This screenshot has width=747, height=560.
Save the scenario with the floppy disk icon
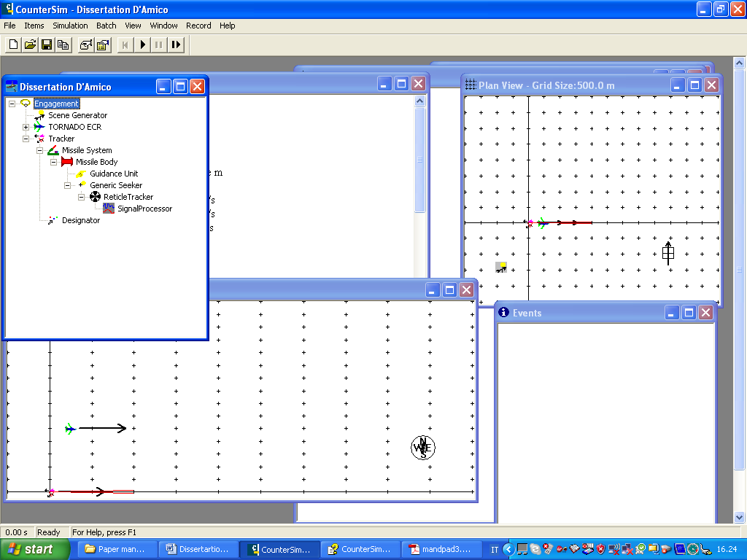coord(47,44)
